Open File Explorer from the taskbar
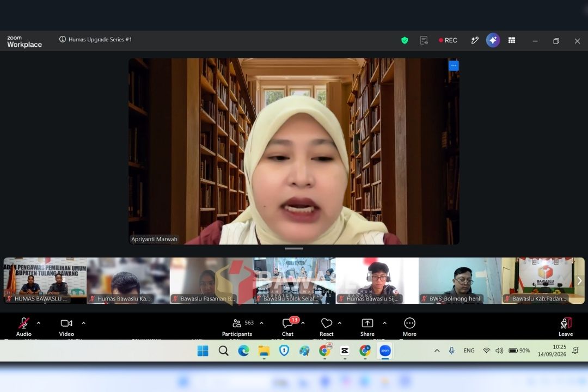The height and width of the screenshot is (392, 588). [264, 351]
